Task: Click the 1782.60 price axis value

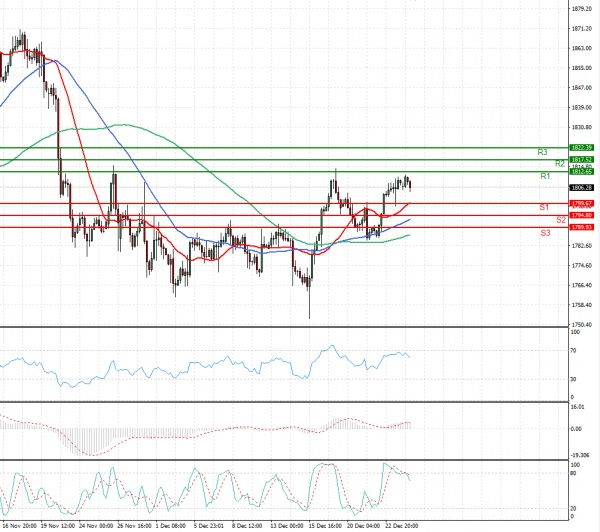Action: [x=582, y=246]
